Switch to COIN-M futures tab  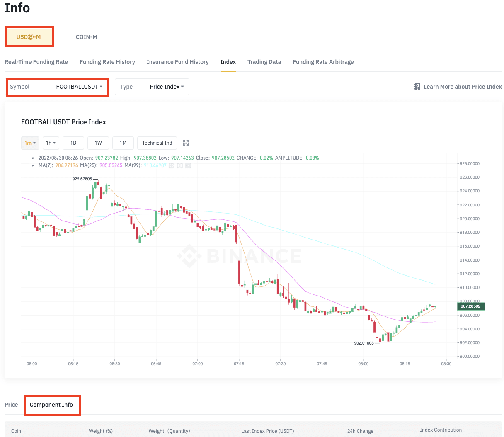87,37
